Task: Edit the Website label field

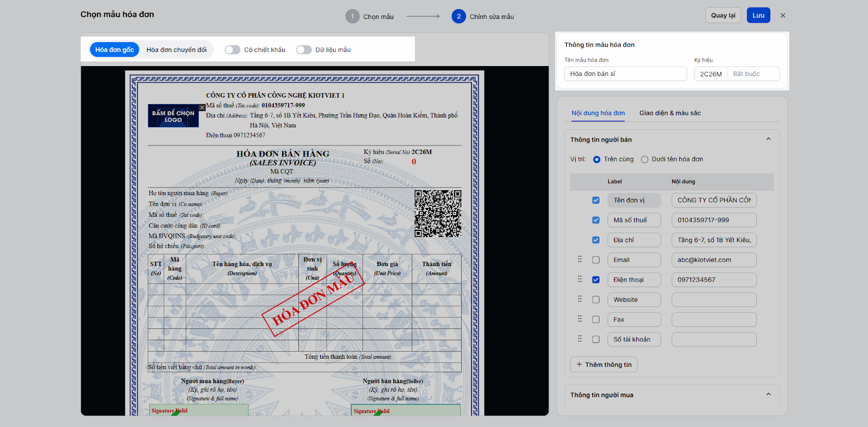Action: pos(634,300)
